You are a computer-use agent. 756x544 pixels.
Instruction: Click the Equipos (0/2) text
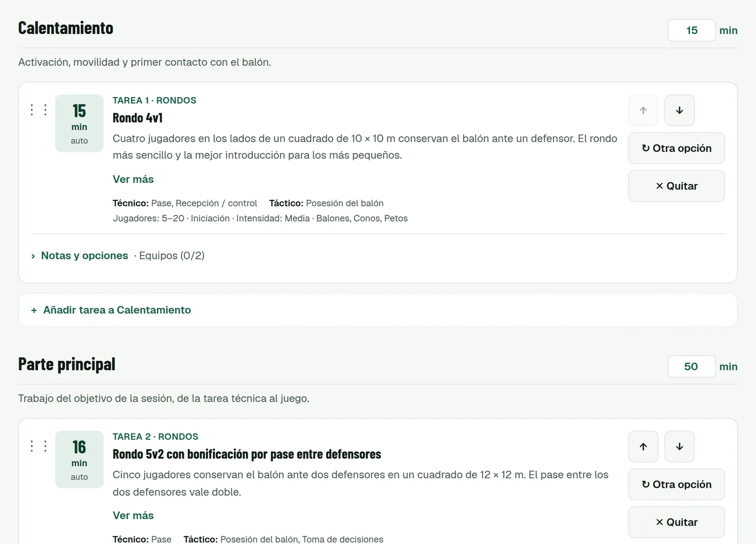pyautogui.click(x=172, y=255)
